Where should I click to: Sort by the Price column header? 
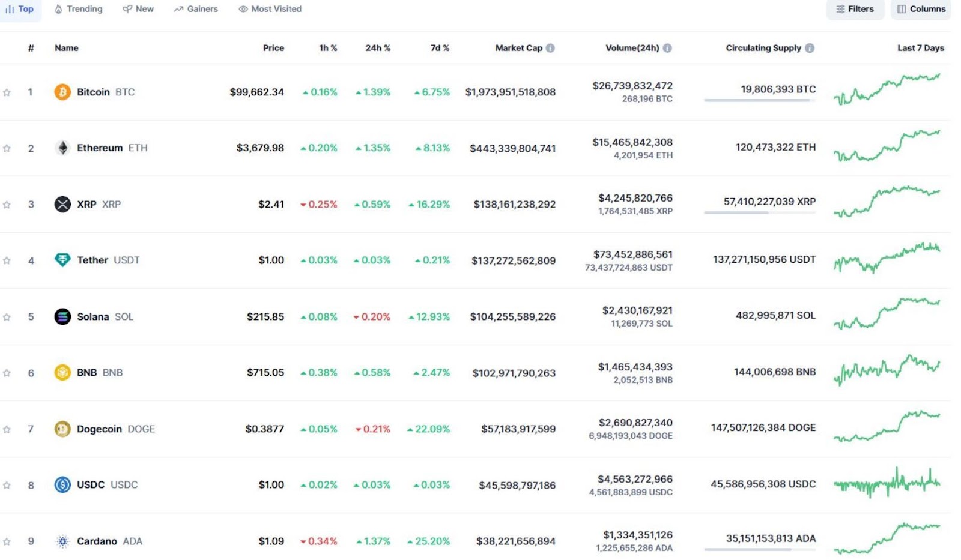[x=273, y=48]
